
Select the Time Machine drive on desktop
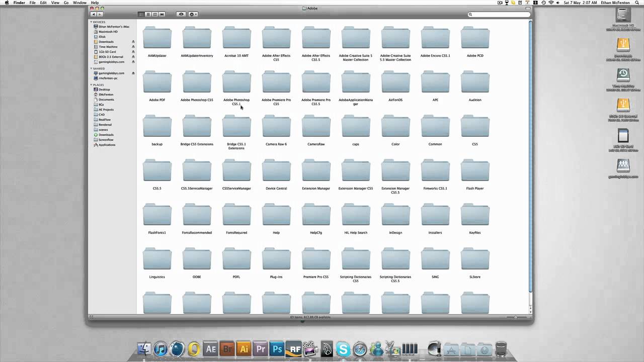pyautogui.click(x=623, y=75)
